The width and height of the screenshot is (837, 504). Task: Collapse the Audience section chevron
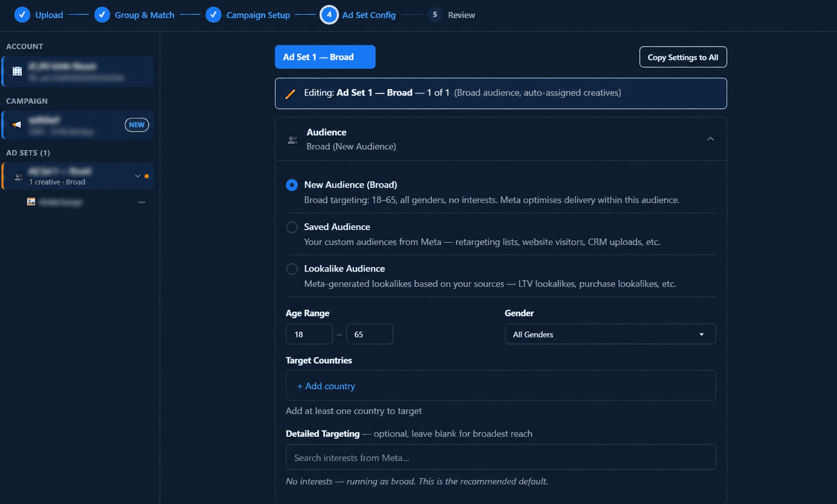[x=711, y=139]
